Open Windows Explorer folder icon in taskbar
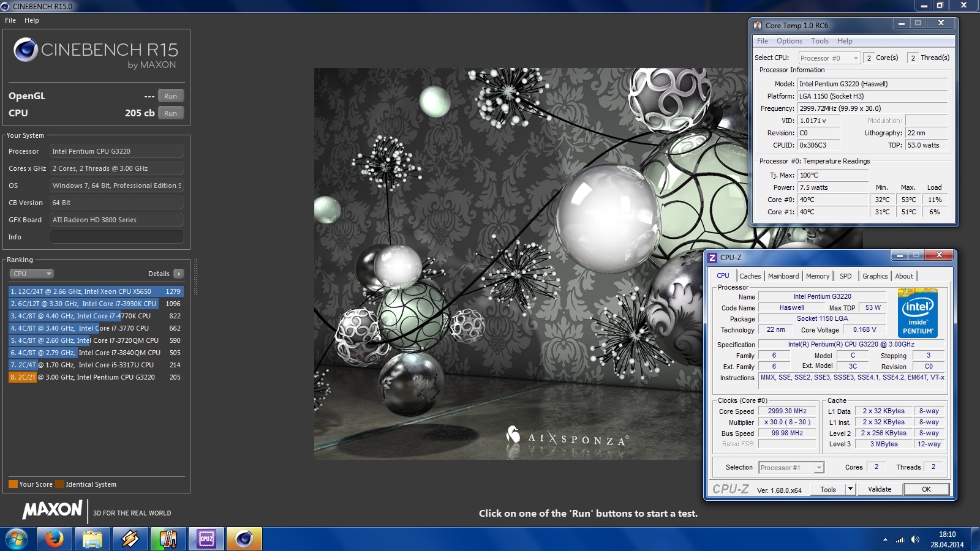Screen dimensions: 980x551 [92, 539]
